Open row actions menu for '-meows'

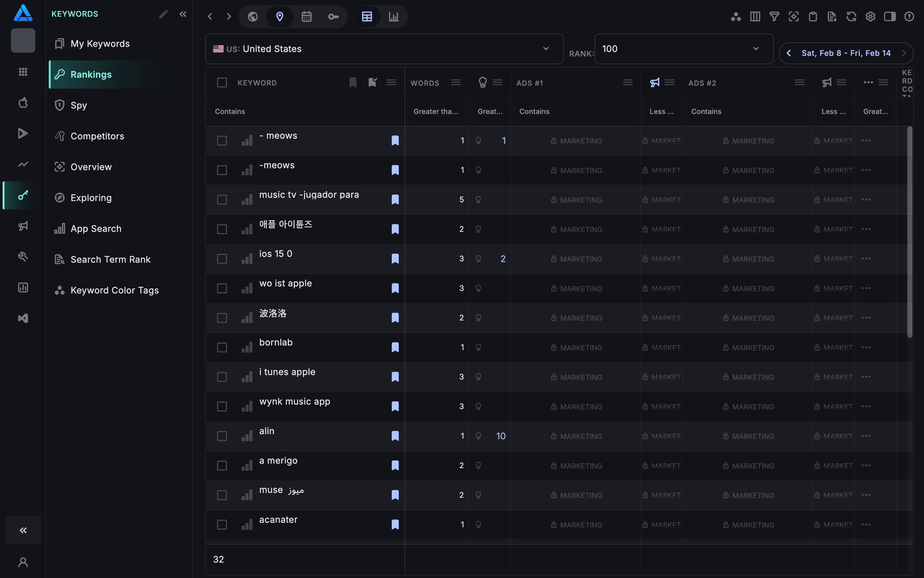pos(866,170)
